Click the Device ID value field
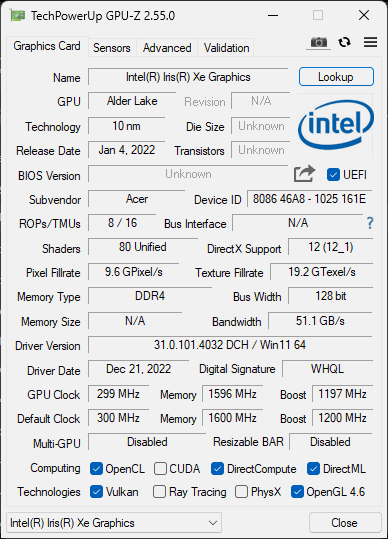Viewport: 388px width, 539px height. (309, 199)
